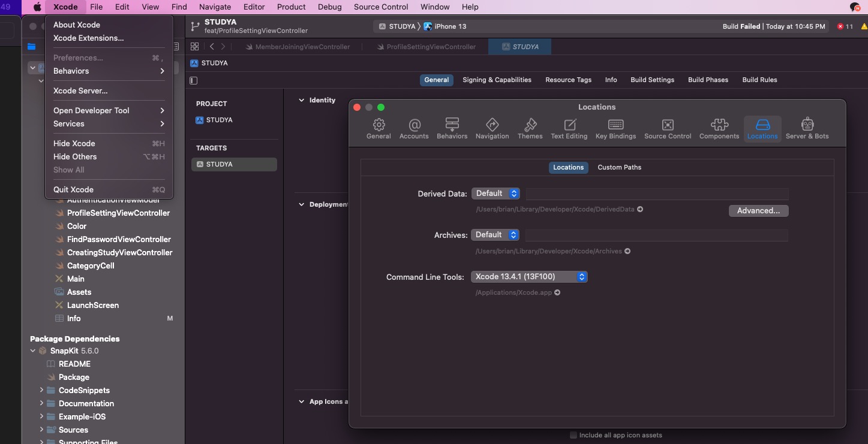868x444 pixels.
Task: Open Derived Data Default dropdown
Action: point(495,194)
